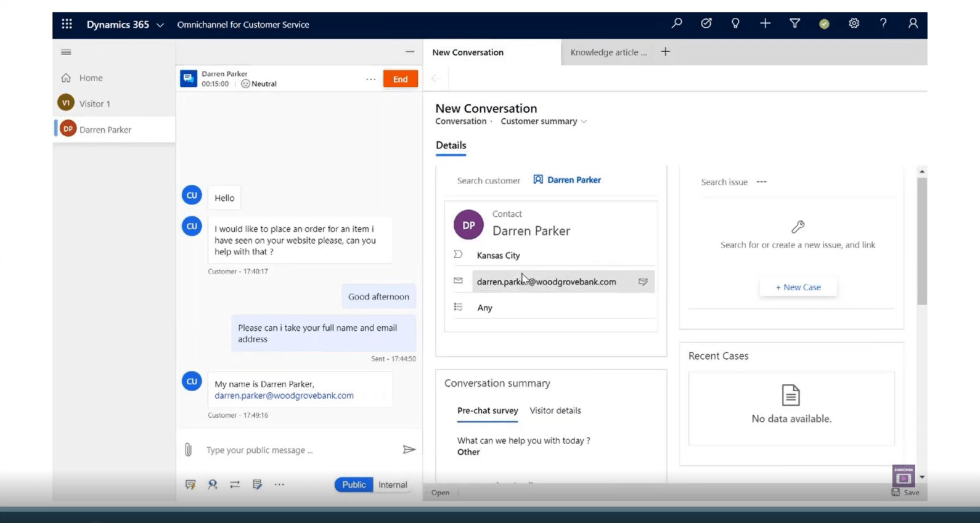
Task: Open more chat toolbar options ellipsis
Action: (279, 485)
